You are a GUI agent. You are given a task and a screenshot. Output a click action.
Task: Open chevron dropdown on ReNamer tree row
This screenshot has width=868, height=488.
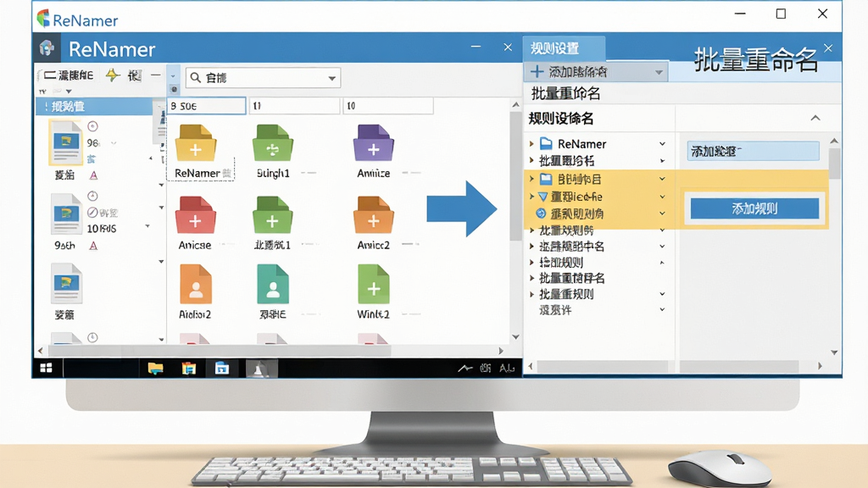click(x=662, y=144)
